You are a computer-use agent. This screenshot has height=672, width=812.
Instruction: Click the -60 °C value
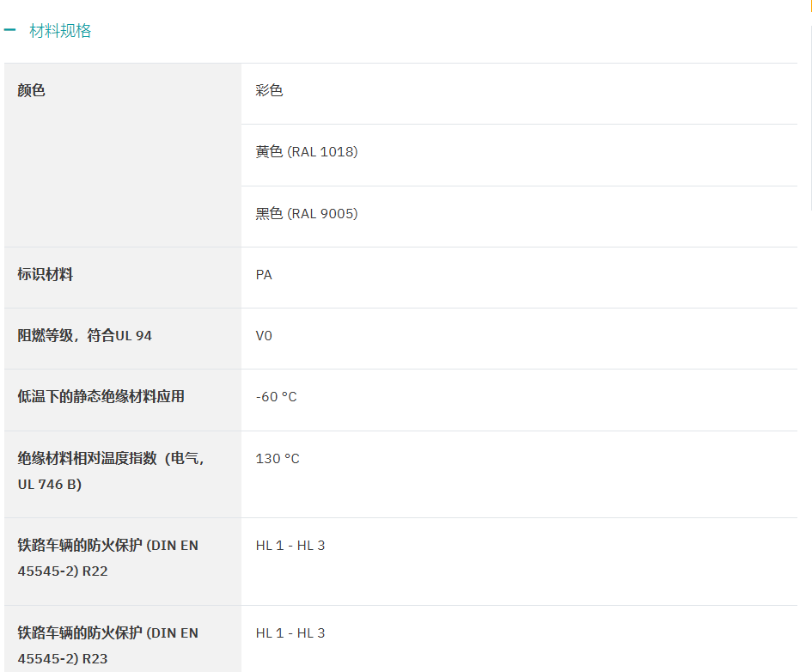click(276, 397)
